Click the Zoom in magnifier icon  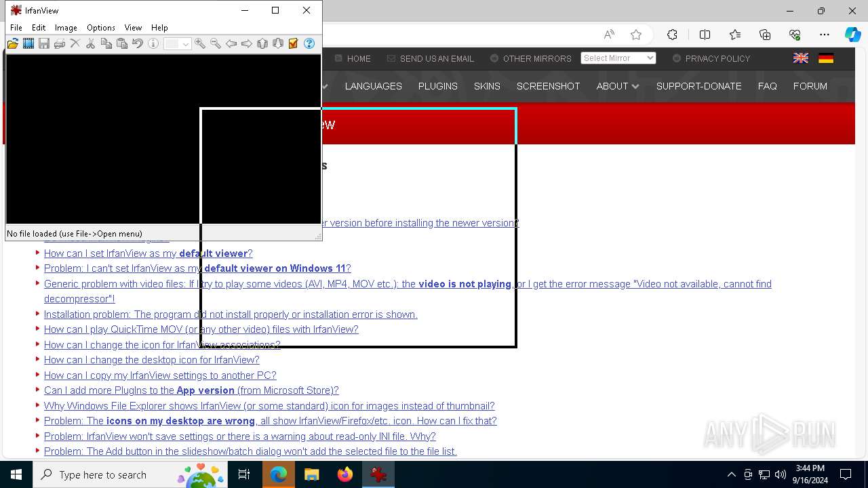coord(200,43)
